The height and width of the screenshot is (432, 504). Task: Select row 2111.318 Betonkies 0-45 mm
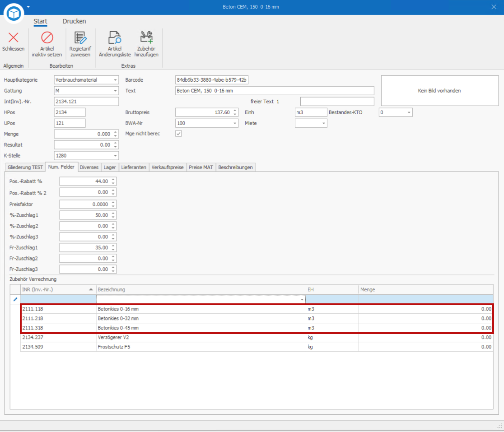tap(257, 328)
